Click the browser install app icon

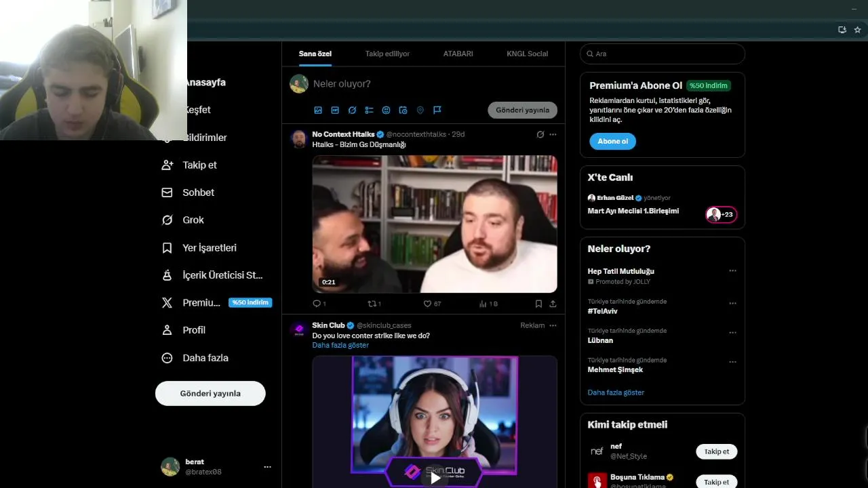tap(842, 30)
